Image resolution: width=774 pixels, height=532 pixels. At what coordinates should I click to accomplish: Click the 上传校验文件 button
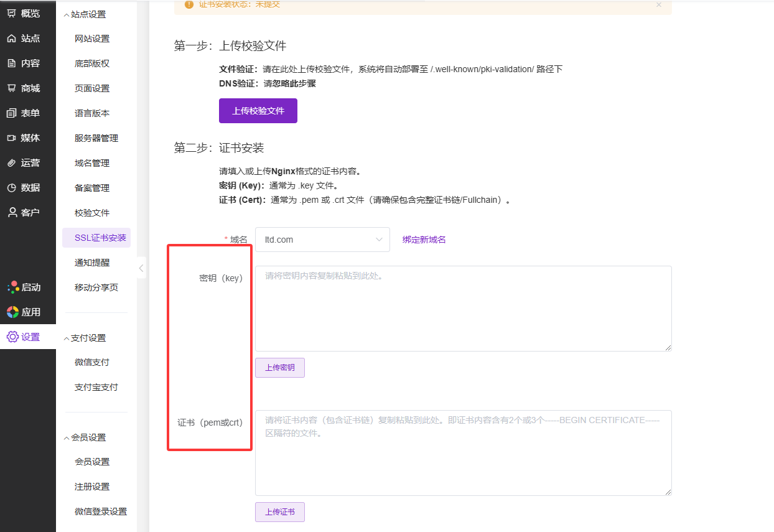[258, 111]
